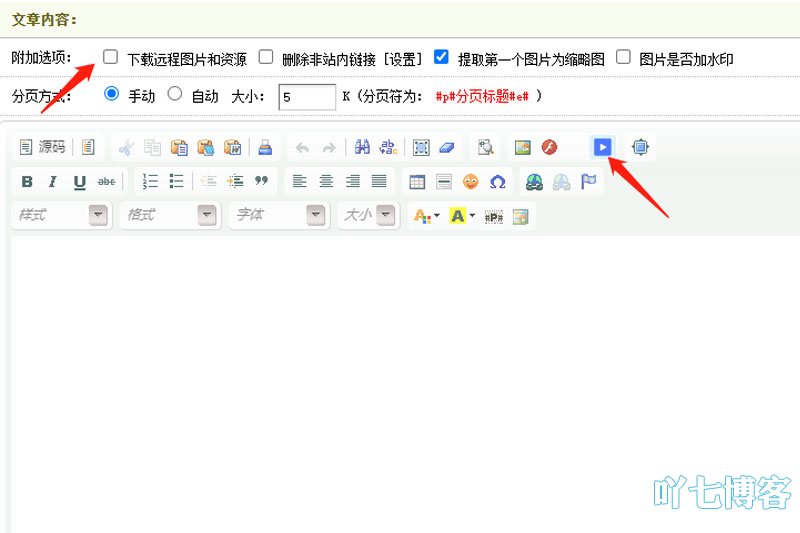Center align text

point(326,181)
